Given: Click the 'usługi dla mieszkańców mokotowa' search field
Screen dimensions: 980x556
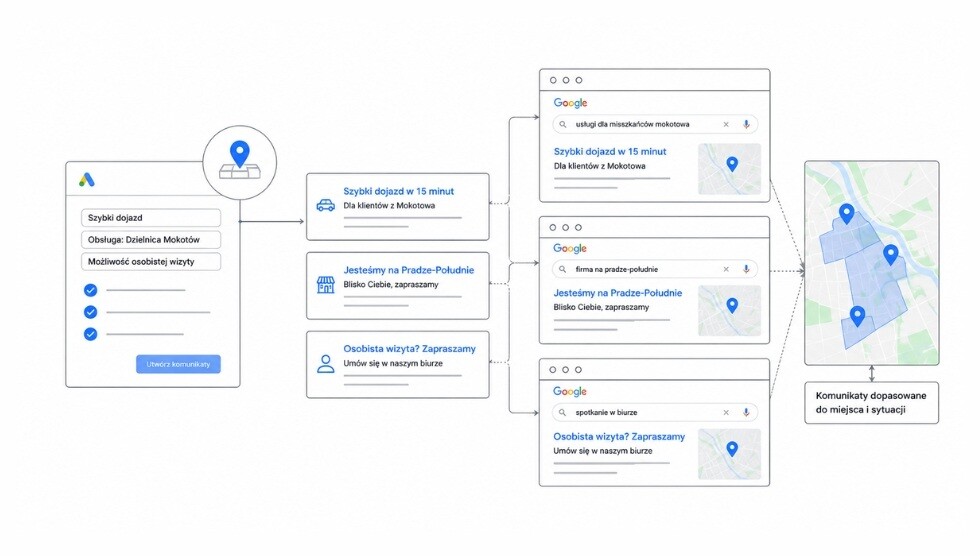Looking at the screenshot, I should (655, 124).
